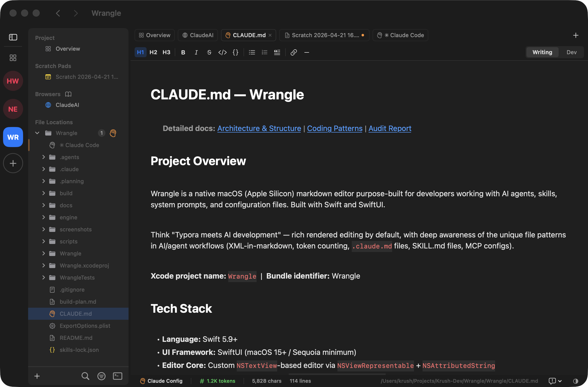Open the workspace grid icon in left rail

13,58
